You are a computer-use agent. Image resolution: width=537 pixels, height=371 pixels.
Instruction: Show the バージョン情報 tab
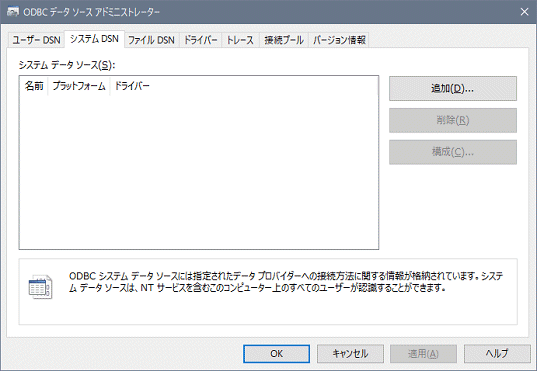click(339, 40)
